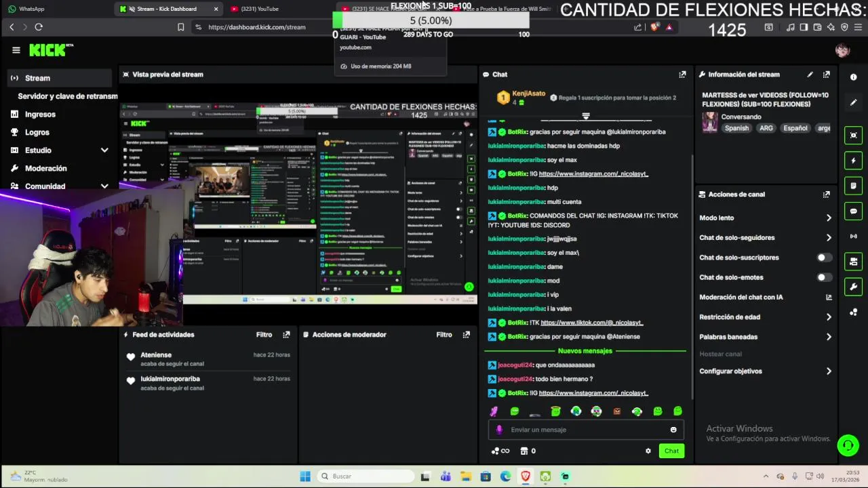Click the lightning bolt icon in right sidebar
The height and width of the screenshot is (488, 868).
[853, 161]
